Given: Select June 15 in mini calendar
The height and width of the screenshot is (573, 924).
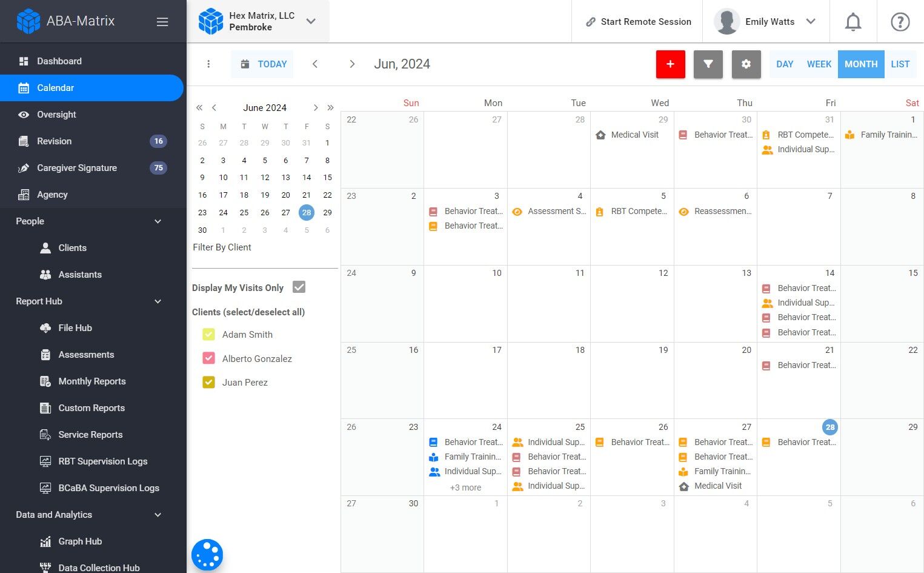Looking at the screenshot, I should coord(327,178).
